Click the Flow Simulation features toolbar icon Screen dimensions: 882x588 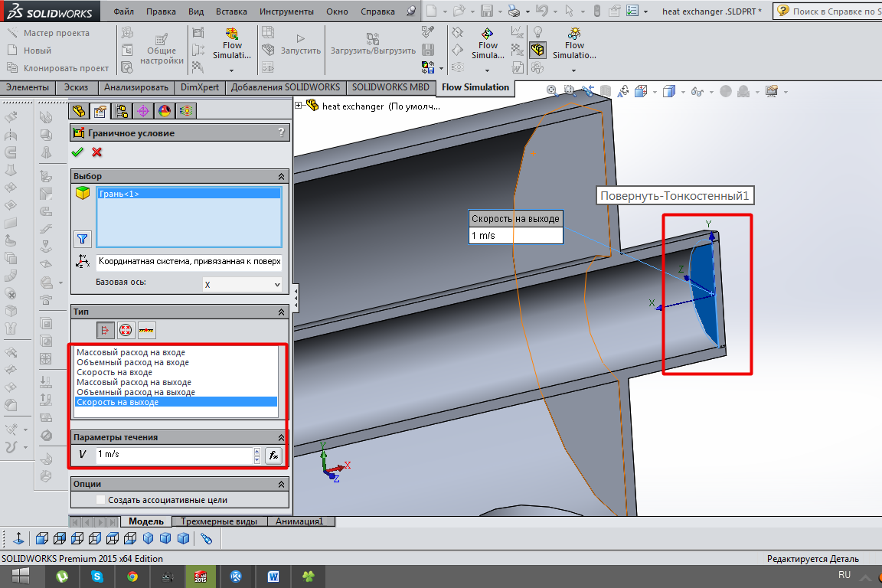coord(232,34)
